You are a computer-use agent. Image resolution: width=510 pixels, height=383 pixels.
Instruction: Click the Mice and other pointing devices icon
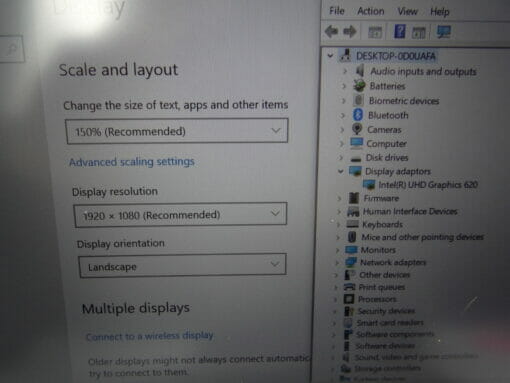pyautogui.click(x=352, y=237)
